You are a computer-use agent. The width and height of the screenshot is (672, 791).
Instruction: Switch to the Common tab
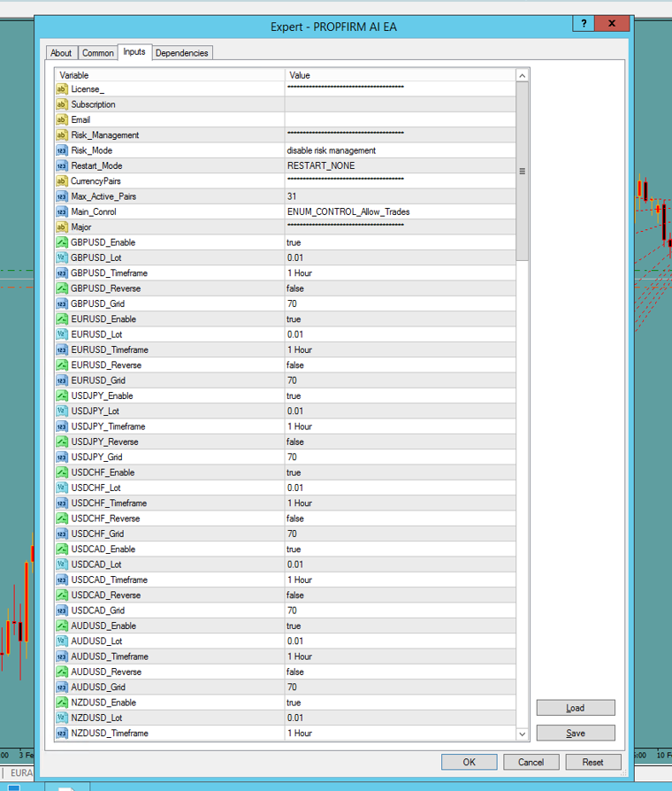pos(98,53)
